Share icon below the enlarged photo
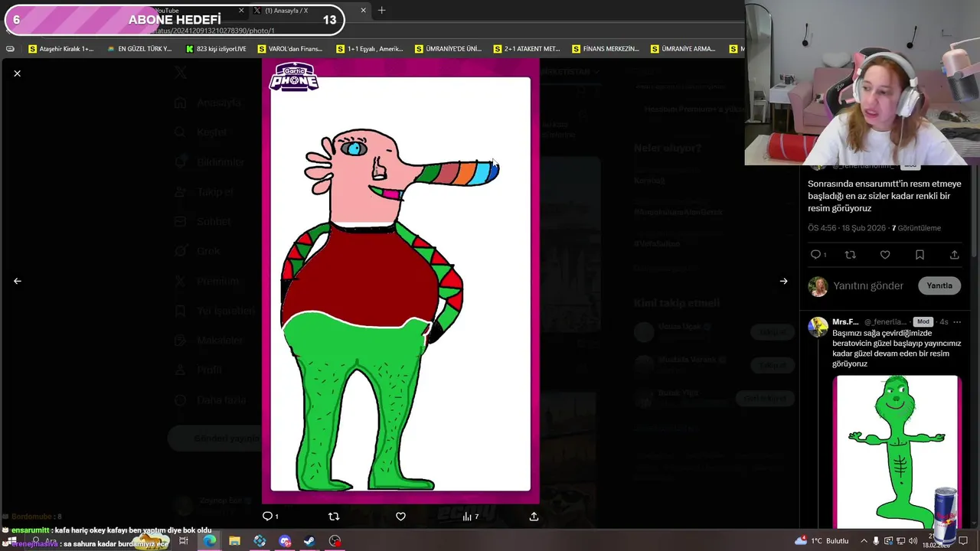This screenshot has width=980, height=551. pos(534,517)
